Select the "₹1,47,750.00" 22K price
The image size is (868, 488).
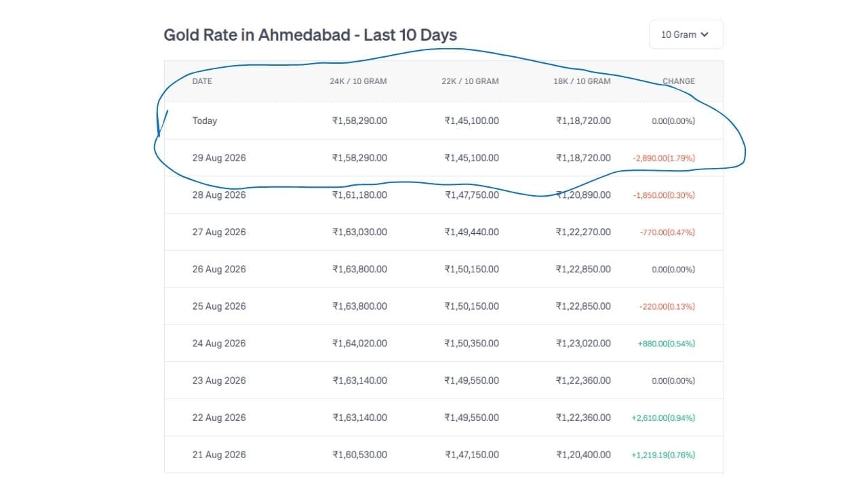(471, 195)
